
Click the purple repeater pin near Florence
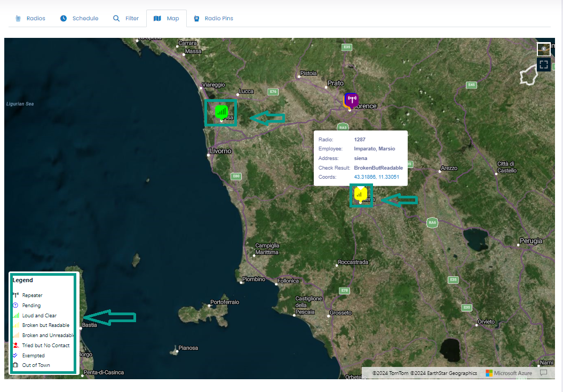(351, 100)
